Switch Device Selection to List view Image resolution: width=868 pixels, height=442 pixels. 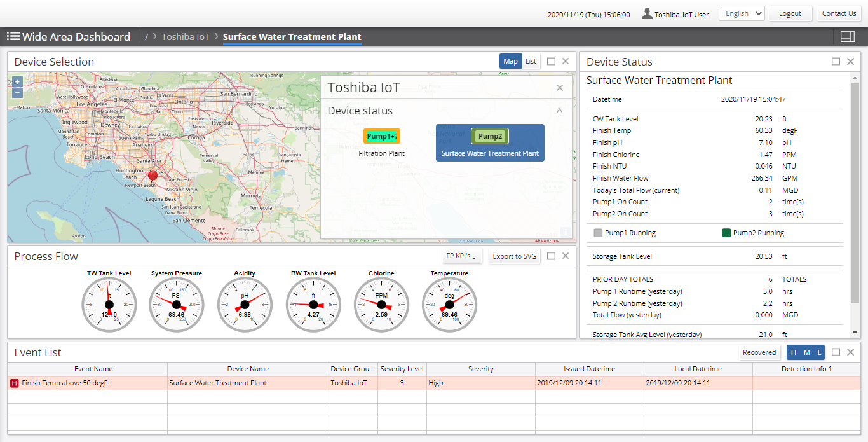click(531, 61)
